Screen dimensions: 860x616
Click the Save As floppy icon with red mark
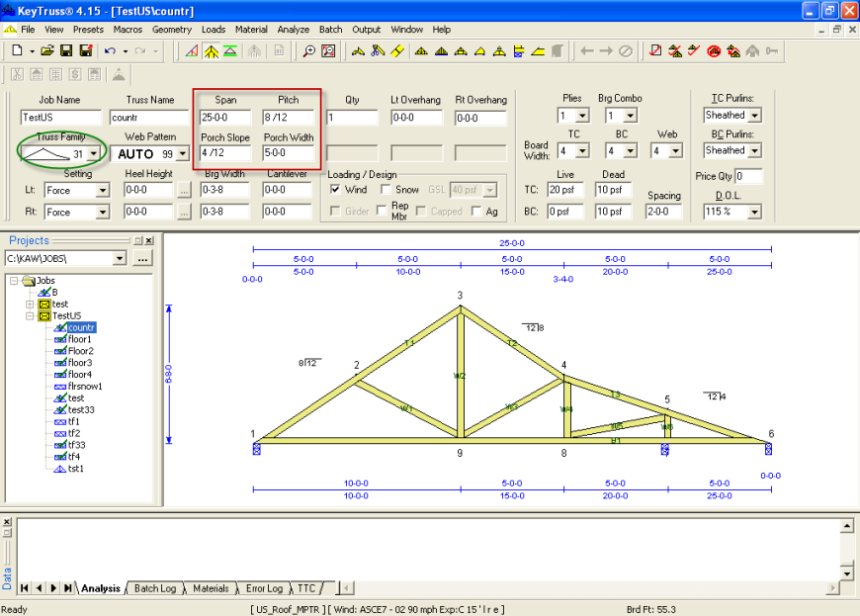[86, 51]
